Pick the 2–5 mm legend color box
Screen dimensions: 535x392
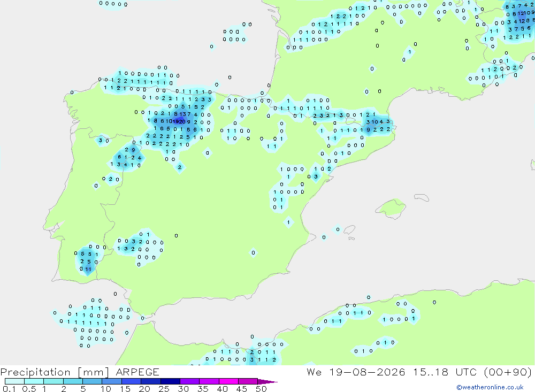(x=73, y=381)
